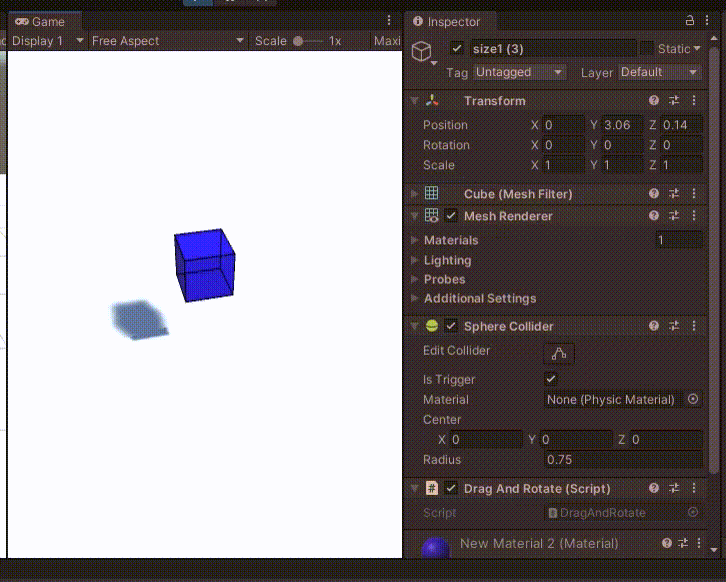Uncheck the Is Trigger checkbox
The height and width of the screenshot is (582, 726).
click(x=551, y=379)
